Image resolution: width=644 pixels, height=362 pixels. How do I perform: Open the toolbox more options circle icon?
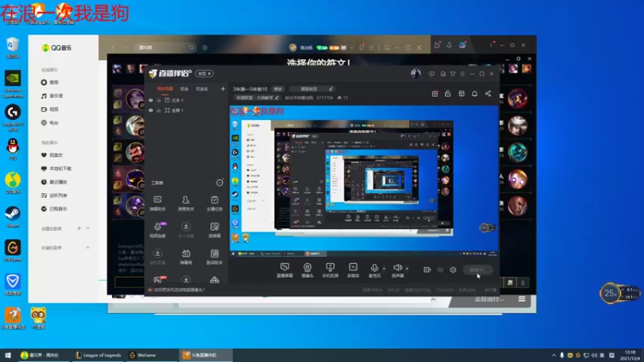220,183
